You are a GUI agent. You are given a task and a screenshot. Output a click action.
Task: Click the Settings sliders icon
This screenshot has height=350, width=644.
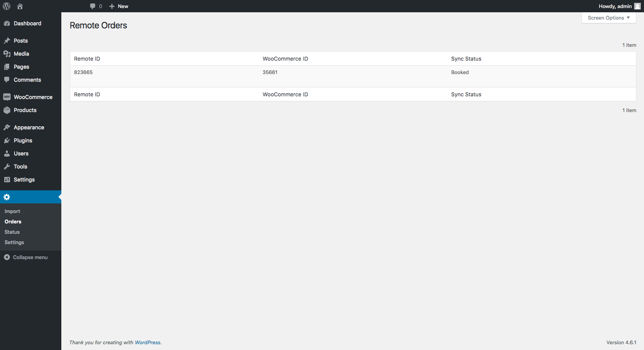click(x=7, y=180)
